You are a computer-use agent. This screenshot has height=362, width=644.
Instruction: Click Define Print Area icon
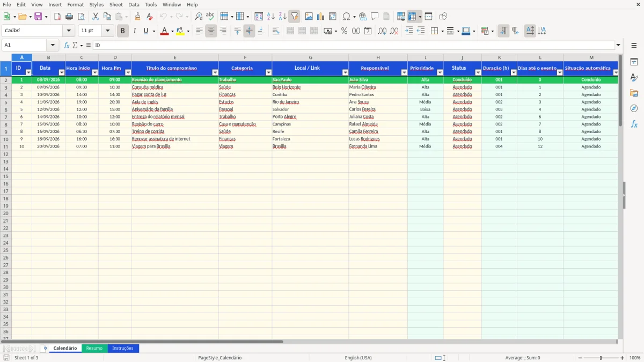[401, 17]
